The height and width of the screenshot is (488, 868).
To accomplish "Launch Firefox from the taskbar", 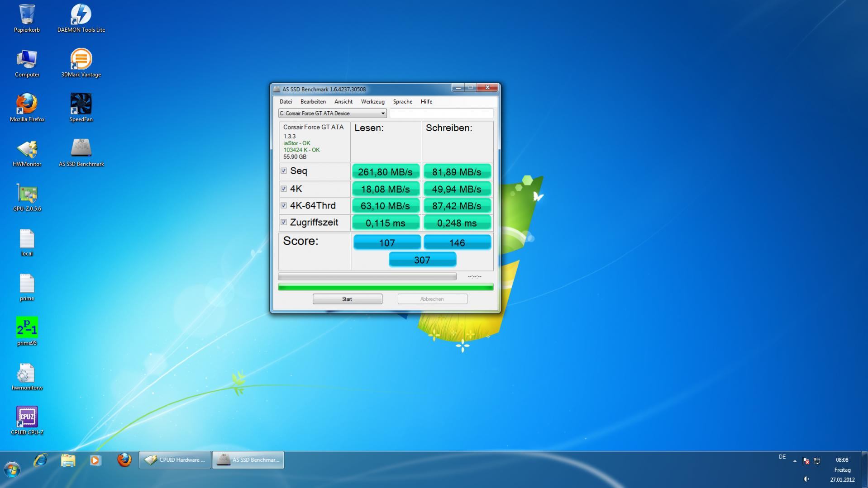I will (x=124, y=460).
